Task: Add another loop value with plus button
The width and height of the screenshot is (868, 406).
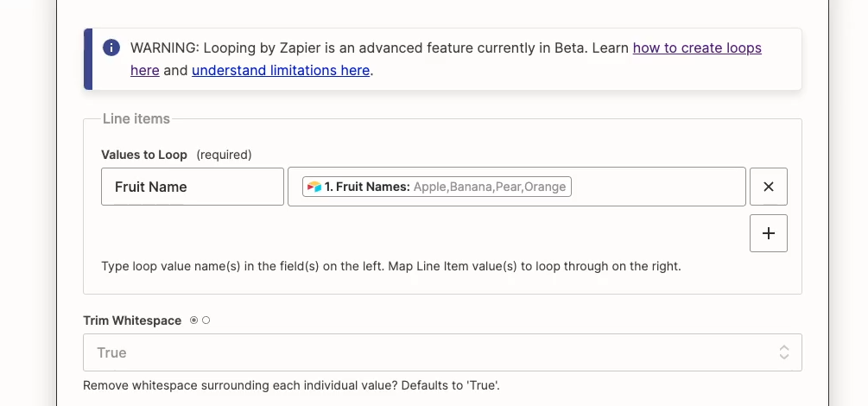Action: tap(769, 233)
